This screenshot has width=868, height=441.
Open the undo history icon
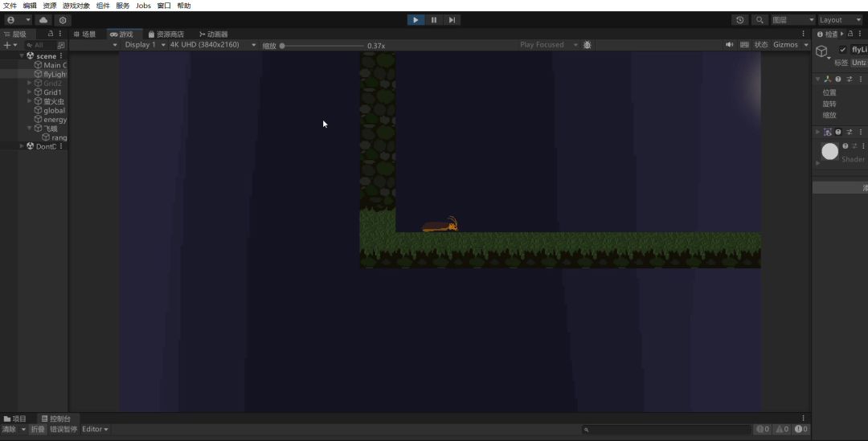pyautogui.click(x=740, y=20)
